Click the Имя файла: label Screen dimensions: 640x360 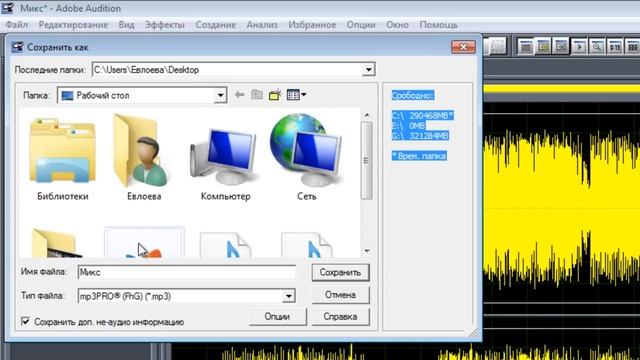44,271
